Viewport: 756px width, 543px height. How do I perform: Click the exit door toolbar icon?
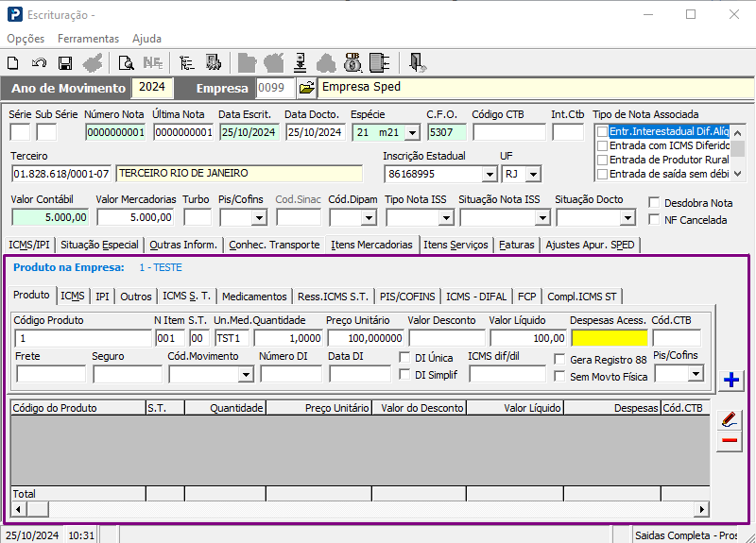pos(418,63)
